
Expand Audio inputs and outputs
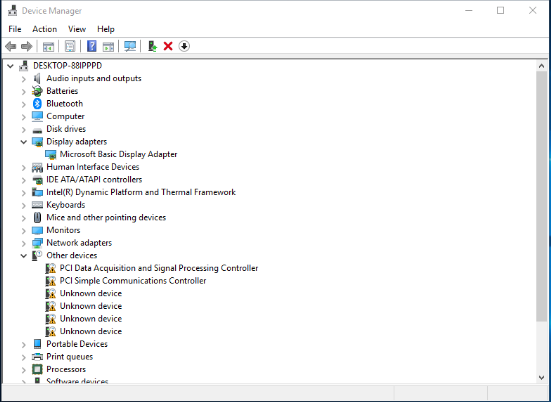[x=24, y=79]
